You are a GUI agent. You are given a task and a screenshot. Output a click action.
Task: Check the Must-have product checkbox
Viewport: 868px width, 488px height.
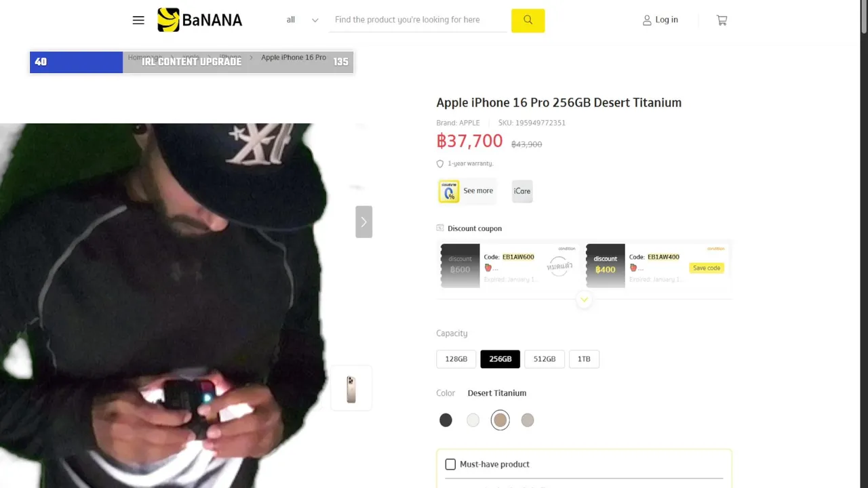coord(450,464)
